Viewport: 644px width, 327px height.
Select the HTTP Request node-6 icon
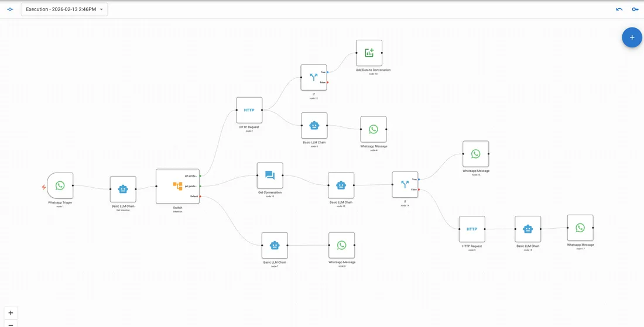tap(472, 229)
